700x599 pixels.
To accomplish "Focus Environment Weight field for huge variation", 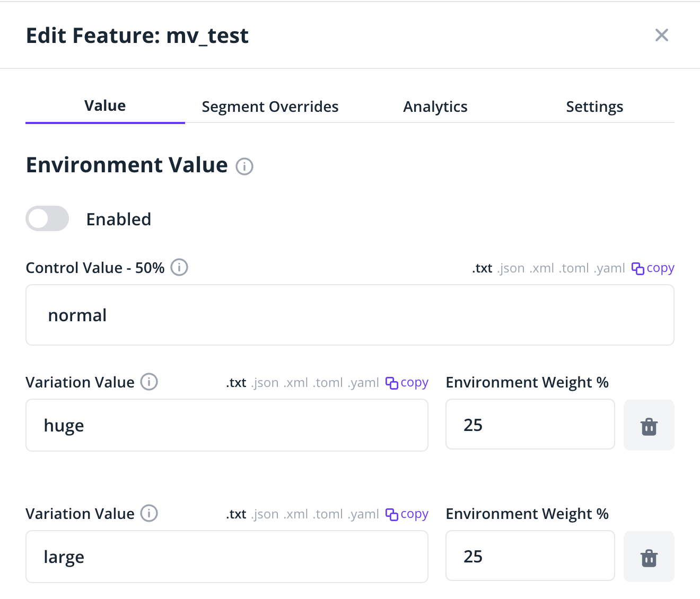I will (530, 425).
